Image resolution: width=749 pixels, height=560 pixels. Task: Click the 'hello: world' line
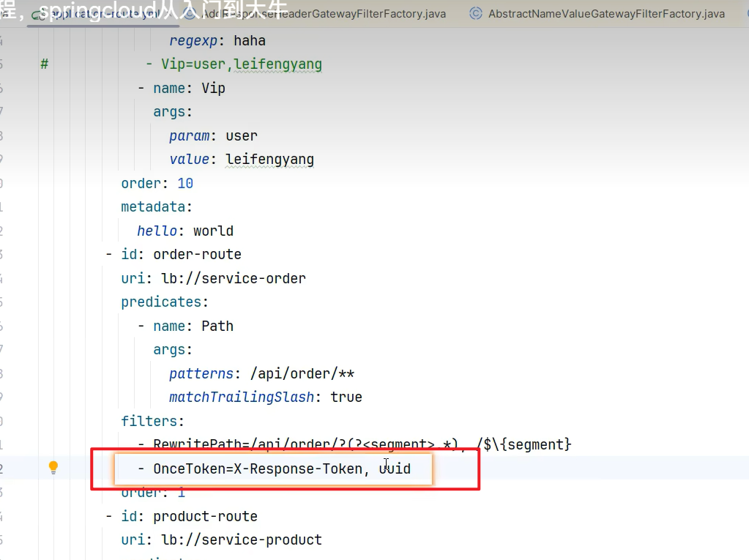185,231
